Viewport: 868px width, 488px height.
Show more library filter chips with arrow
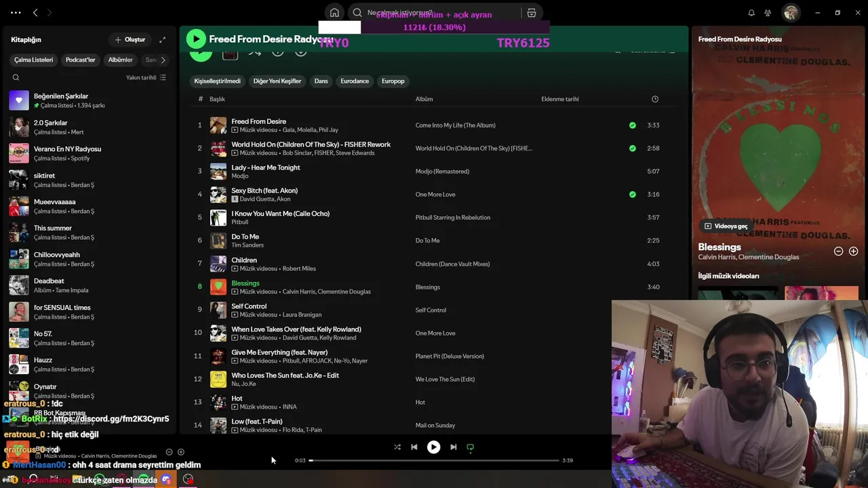(x=163, y=60)
